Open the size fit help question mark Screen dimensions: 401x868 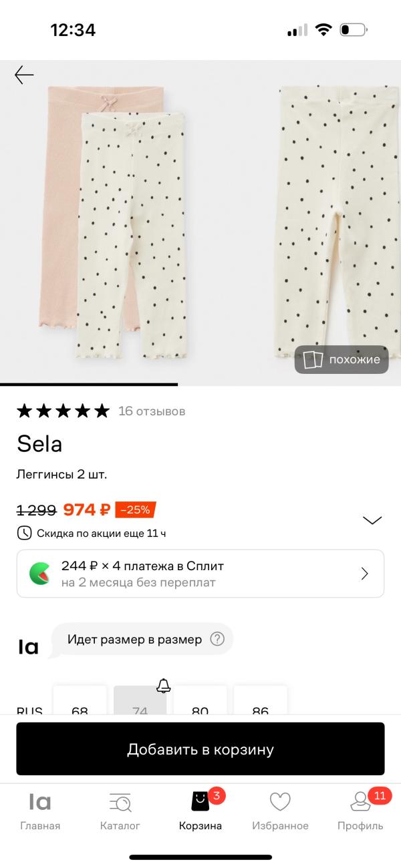pos(217,639)
